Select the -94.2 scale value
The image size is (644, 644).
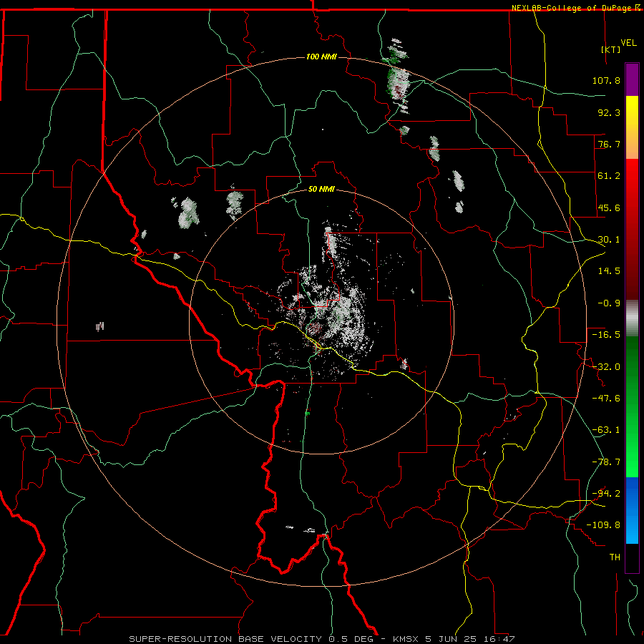606,494
